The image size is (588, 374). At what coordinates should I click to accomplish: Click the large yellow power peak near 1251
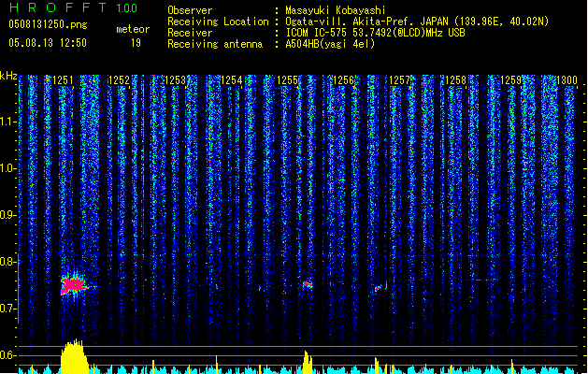[74, 356]
